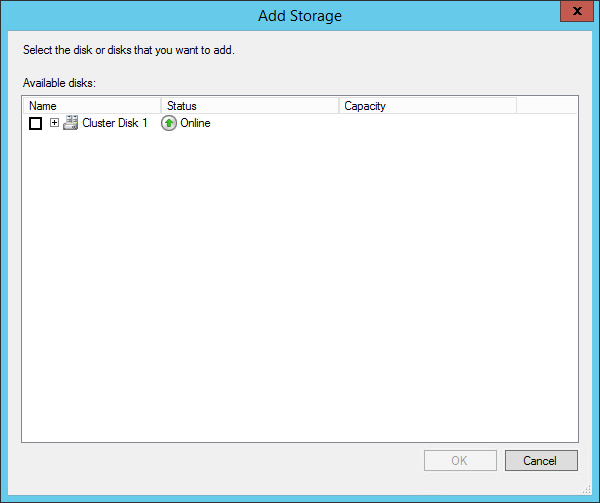
Task: Click the Available disks label
Action: coord(59,83)
